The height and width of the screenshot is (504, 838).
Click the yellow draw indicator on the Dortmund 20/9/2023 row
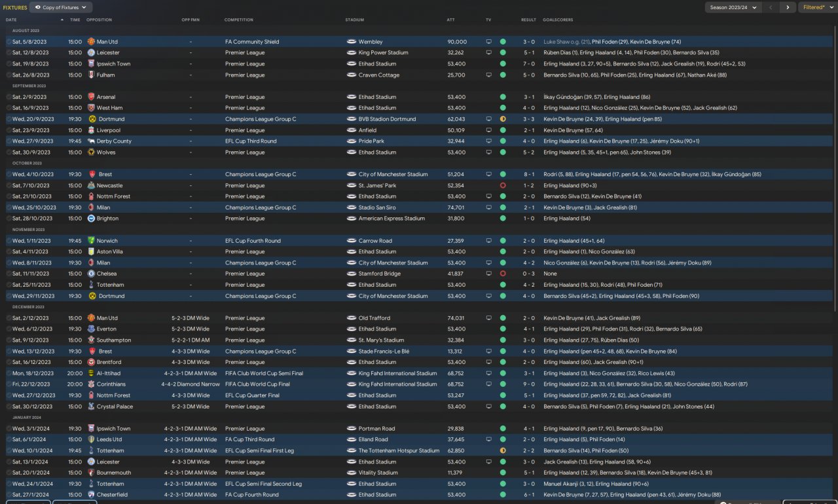coord(503,119)
